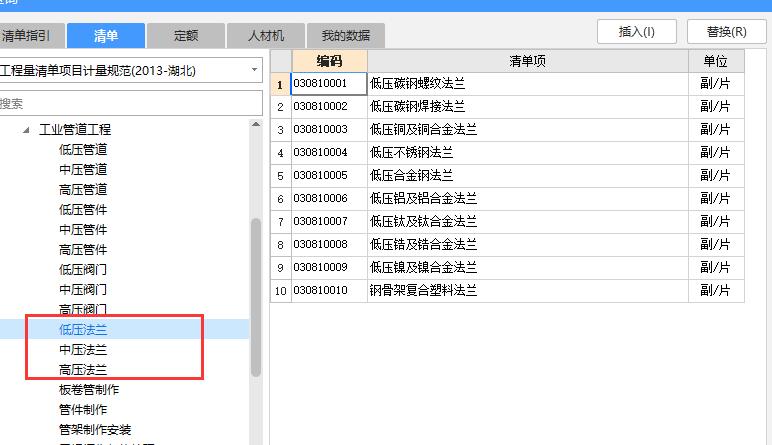The image size is (772, 445).
Task: Select 板卷管制作 tree item
Action: (89, 390)
